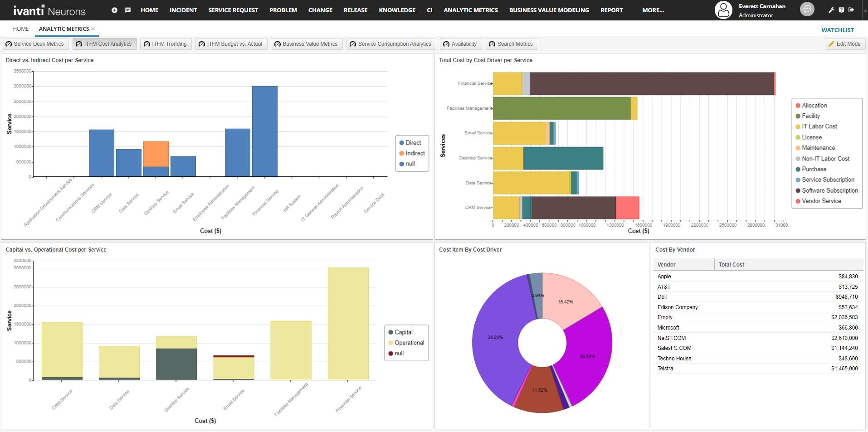Open the INCIDENT menu item
The image size is (868, 432).
tap(183, 10)
